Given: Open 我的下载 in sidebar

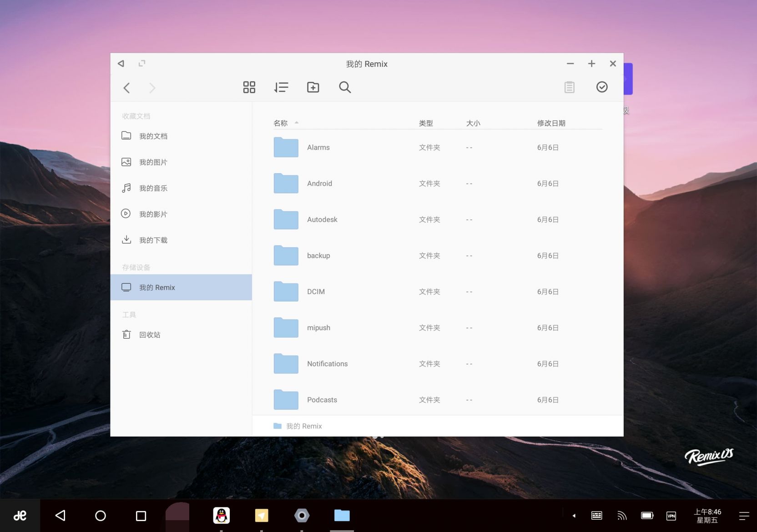Looking at the screenshot, I should (181, 240).
